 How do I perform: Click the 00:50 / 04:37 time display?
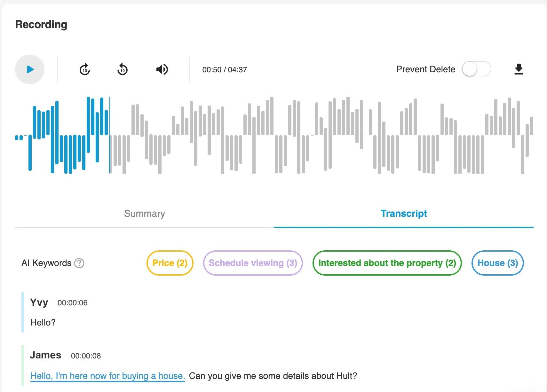point(225,70)
